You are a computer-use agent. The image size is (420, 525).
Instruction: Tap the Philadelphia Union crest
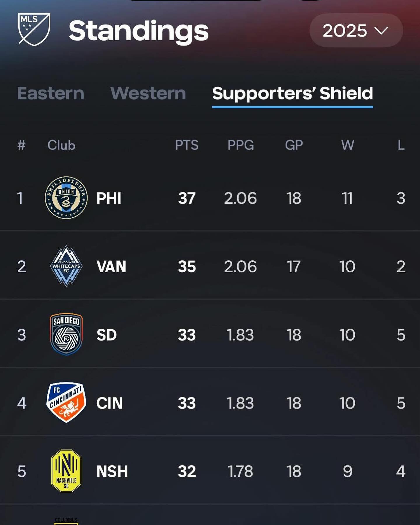click(66, 198)
